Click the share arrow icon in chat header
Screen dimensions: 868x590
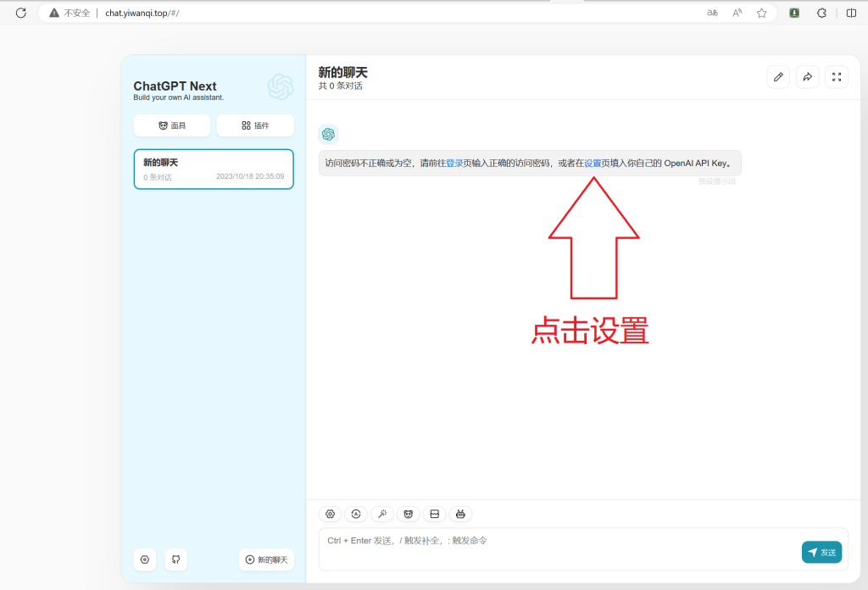(808, 77)
